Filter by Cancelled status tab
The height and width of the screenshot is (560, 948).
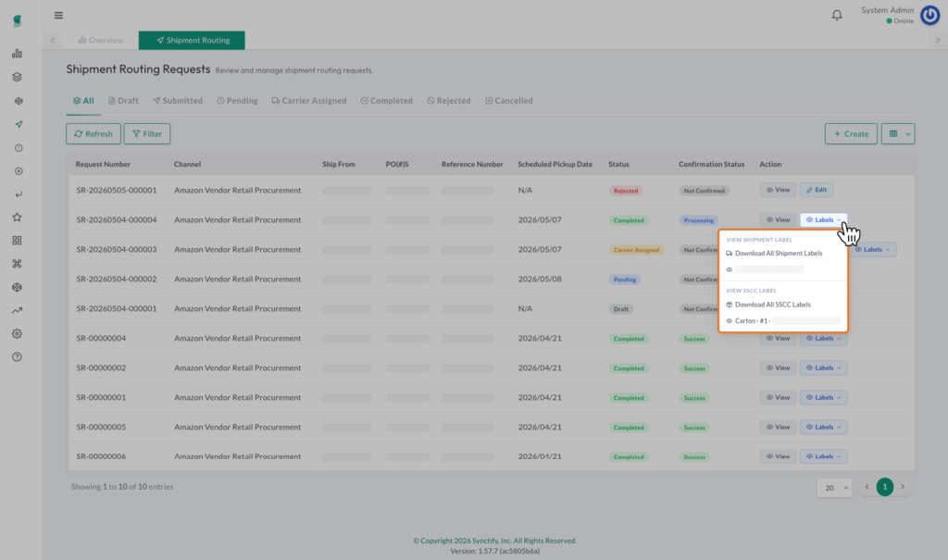tap(508, 101)
